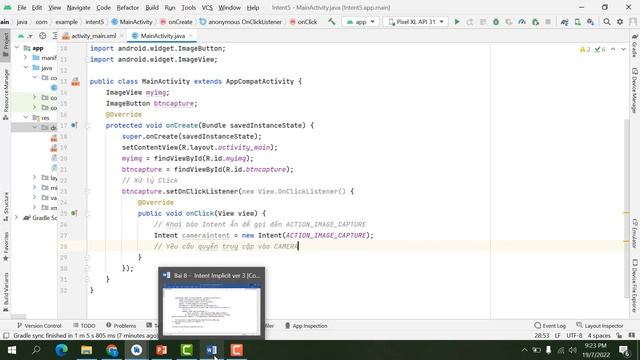
Task: Open PowerPoint from taskbar
Action: coord(162,350)
